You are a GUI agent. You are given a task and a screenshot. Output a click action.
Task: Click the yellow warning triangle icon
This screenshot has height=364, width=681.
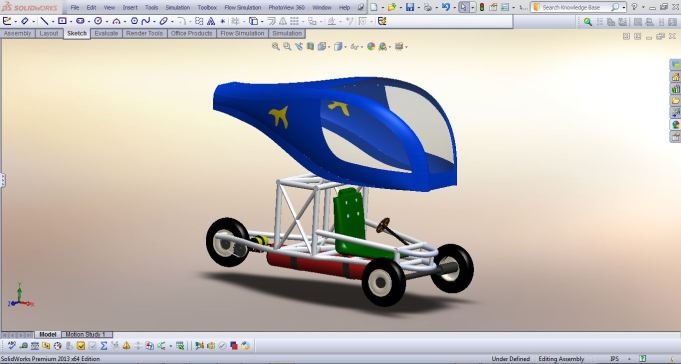point(126,346)
